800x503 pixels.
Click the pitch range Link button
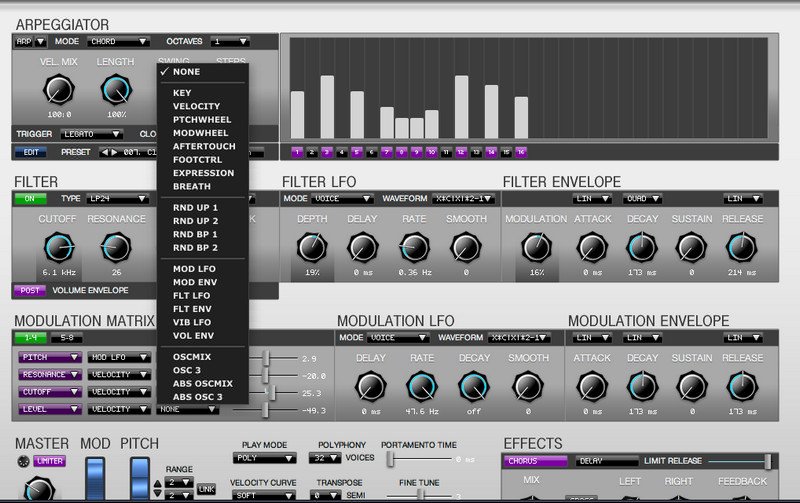tap(204, 488)
